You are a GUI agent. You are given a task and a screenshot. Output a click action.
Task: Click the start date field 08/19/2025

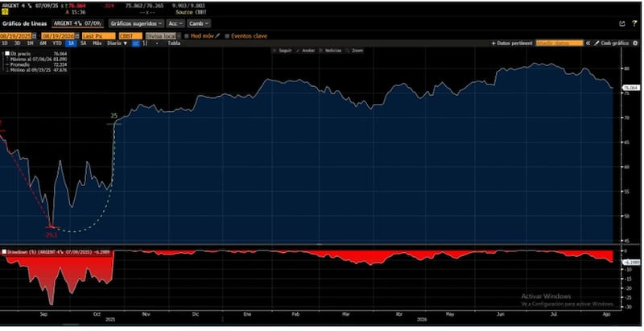[x=16, y=36]
